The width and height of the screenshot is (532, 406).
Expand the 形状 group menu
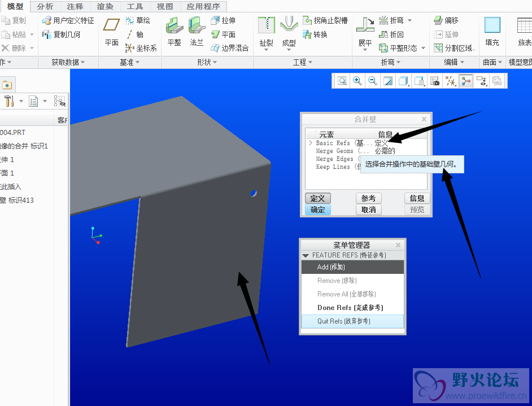(x=207, y=63)
